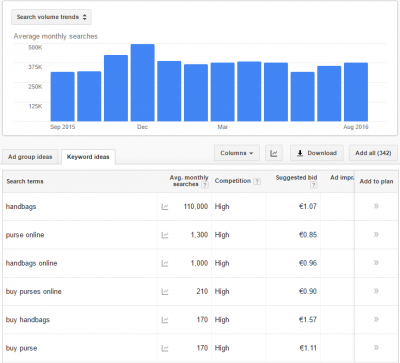Open trend chart icon for buy handbags

tap(165, 320)
